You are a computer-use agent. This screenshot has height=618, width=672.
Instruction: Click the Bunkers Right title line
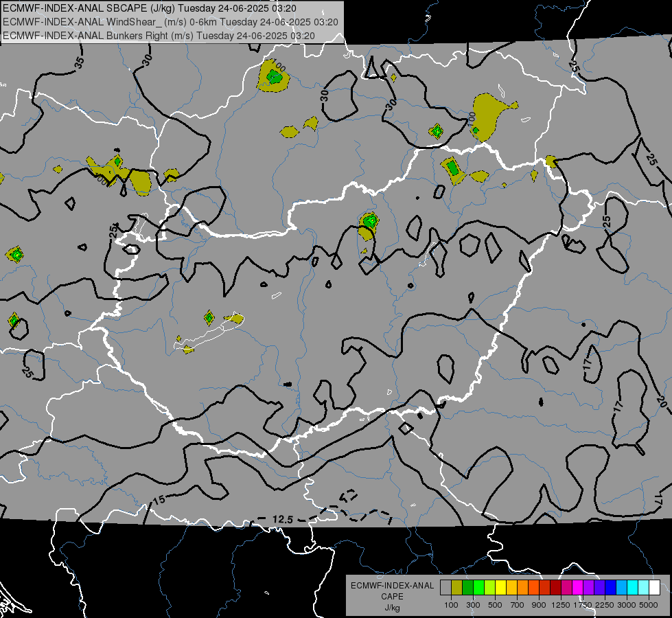point(159,36)
